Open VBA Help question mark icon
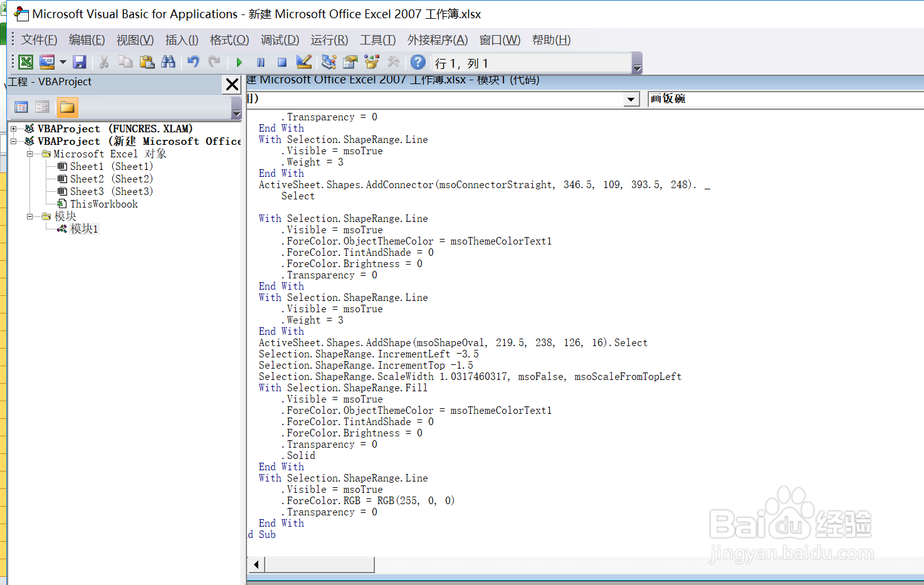 [418, 62]
